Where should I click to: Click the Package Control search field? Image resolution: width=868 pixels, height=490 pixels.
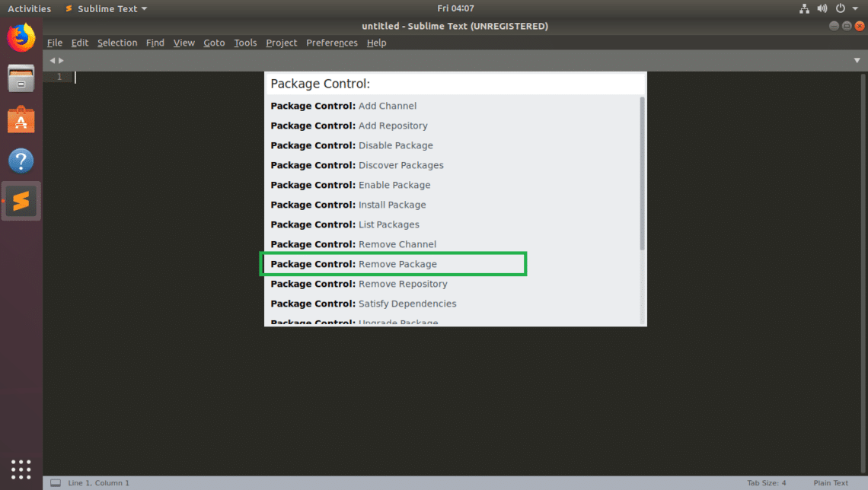455,84
